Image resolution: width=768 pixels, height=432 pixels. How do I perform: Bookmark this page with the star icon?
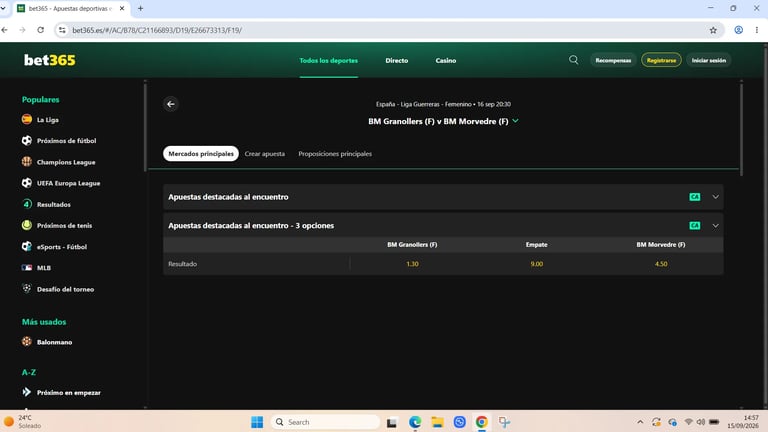pos(713,30)
